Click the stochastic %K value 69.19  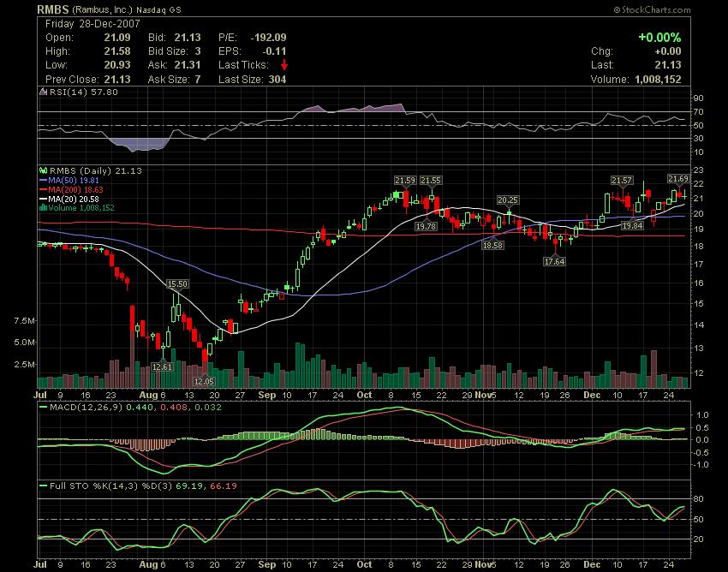tap(188, 486)
